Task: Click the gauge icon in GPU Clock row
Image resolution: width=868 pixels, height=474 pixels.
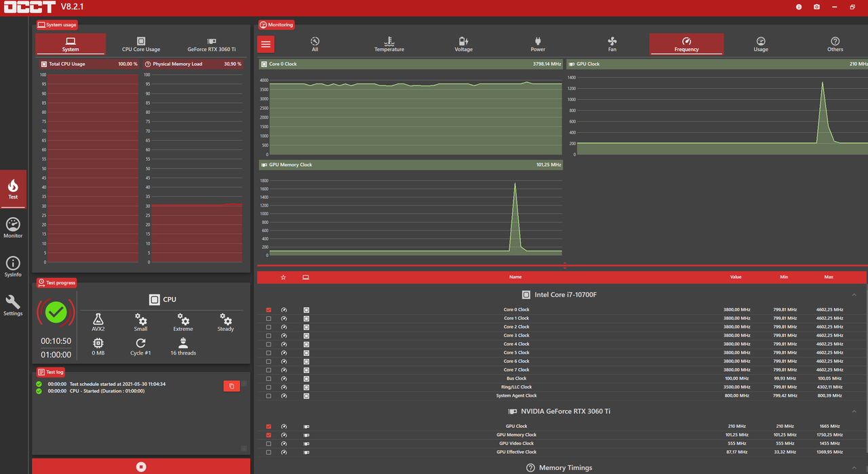Action: point(284,427)
